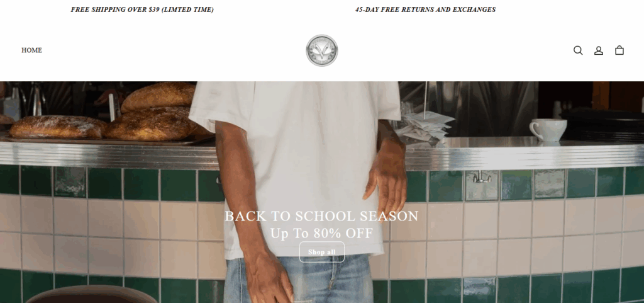Click the BACK TO SCHOOL SEASON heading
The width and height of the screenshot is (644, 303).
point(321,216)
